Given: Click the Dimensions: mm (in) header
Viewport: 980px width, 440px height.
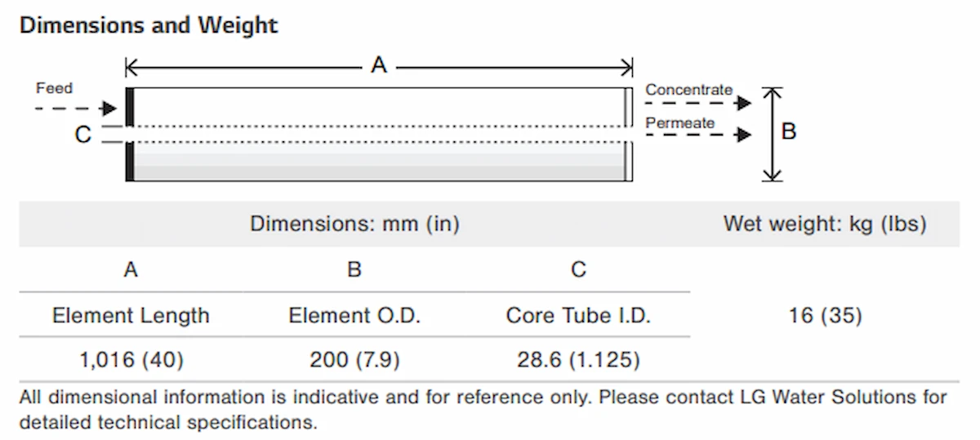Looking at the screenshot, I should coord(354,224).
